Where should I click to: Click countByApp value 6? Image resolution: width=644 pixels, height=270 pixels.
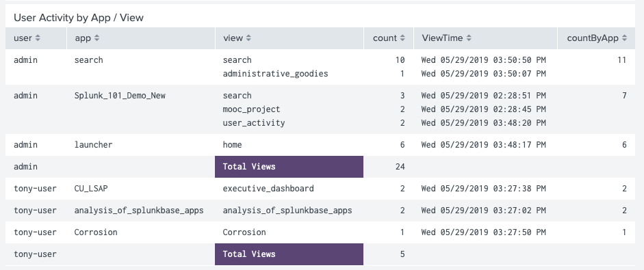tap(624, 145)
